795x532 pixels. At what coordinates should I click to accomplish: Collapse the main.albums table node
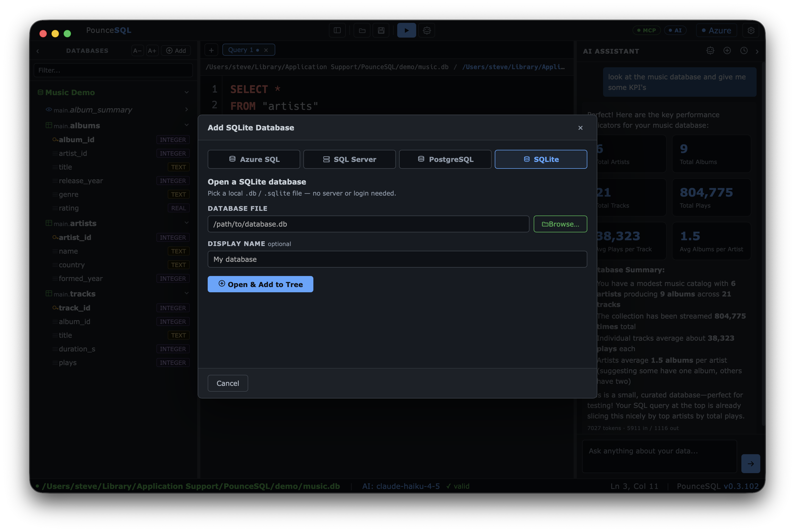187,125
